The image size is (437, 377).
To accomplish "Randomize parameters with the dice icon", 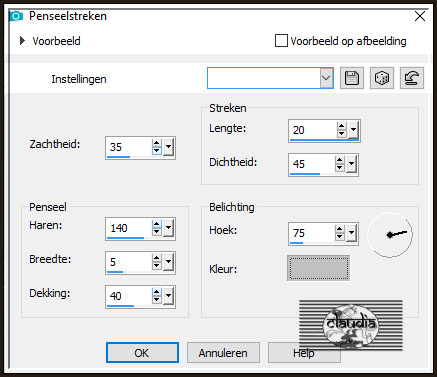I will [x=382, y=78].
